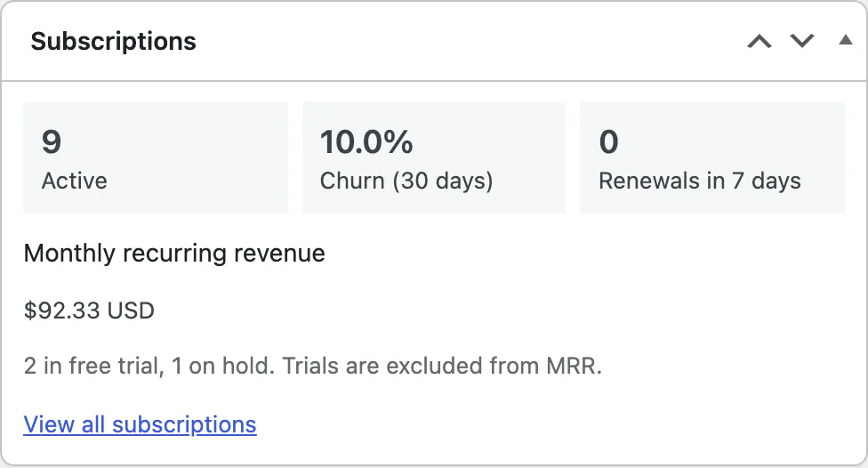Open the View all subscriptions link
868x468 pixels.
pos(140,424)
